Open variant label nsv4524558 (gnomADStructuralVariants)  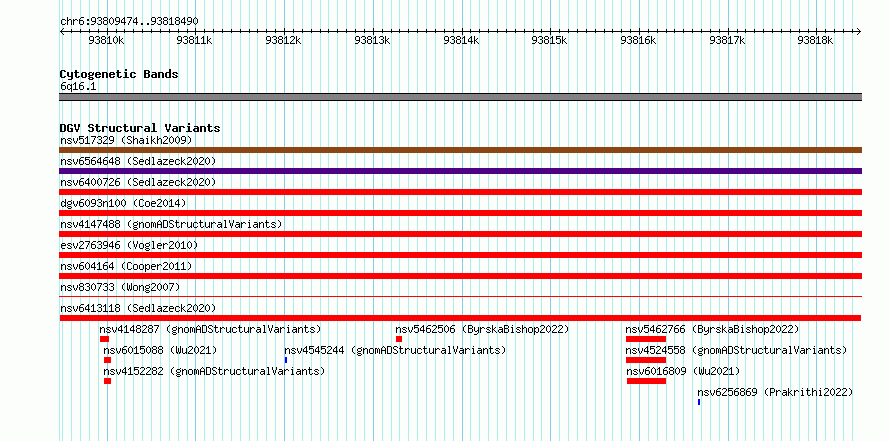pos(736,350)
